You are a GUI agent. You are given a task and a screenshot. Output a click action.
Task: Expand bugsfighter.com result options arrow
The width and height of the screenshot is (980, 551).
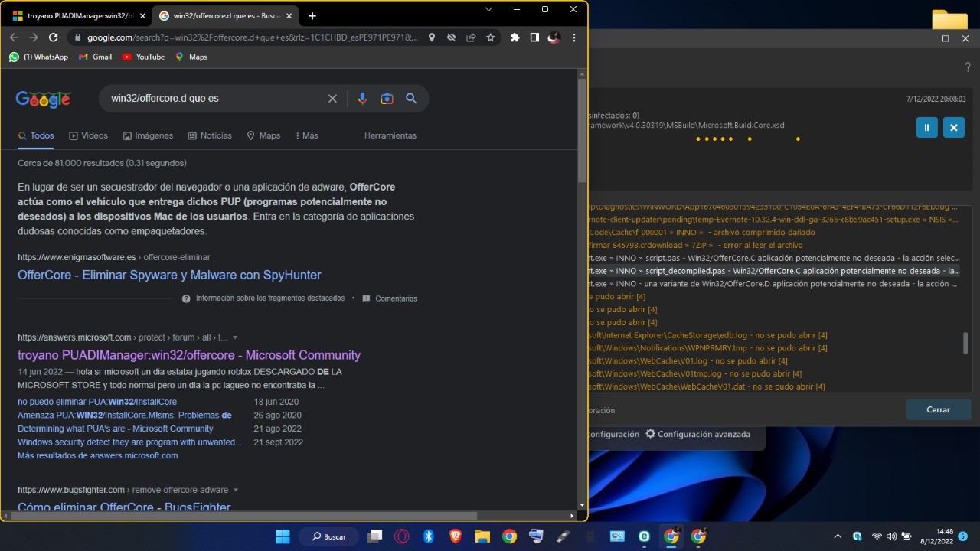[236, 490]
